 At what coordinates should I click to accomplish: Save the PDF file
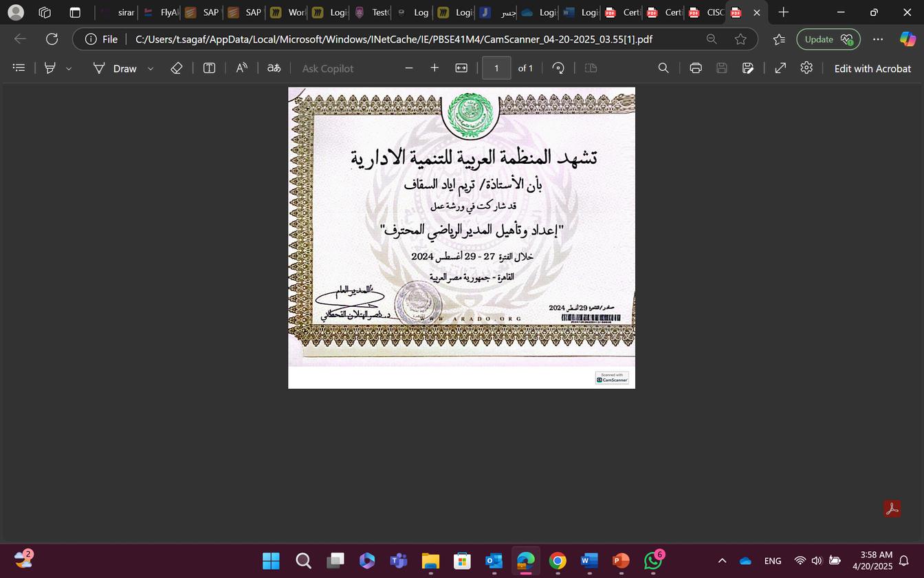(722, 68)
